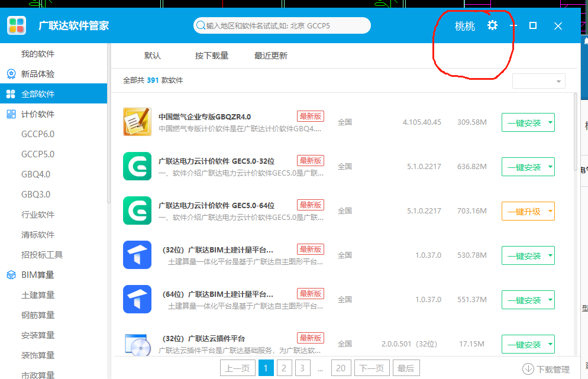Click the 上一页 button
This screenshot has height=379, width=588.
coord(238,368)
